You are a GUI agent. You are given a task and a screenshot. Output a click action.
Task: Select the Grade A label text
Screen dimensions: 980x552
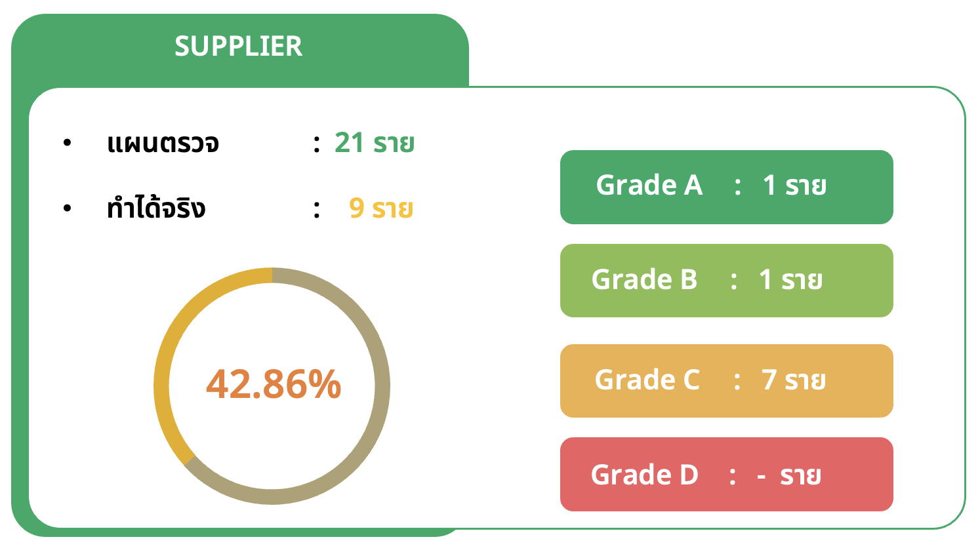click(649, 186)
